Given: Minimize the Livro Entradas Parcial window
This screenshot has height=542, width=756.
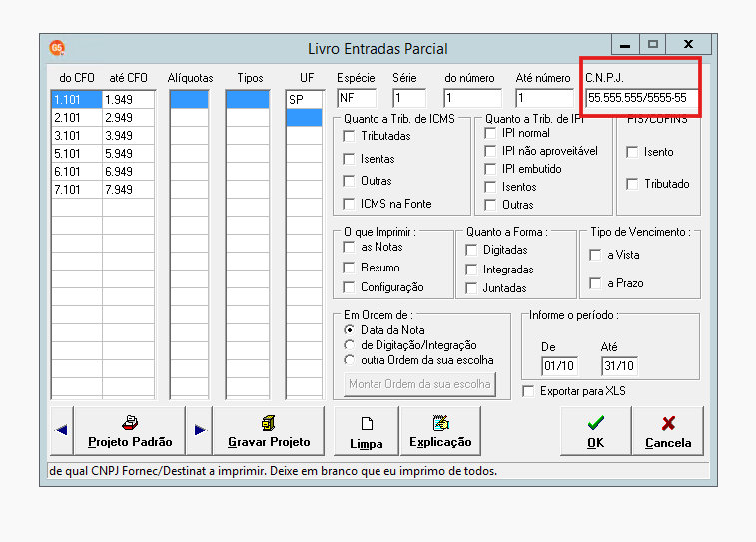Looking at the screenshot, I should [x=625, y=44].
